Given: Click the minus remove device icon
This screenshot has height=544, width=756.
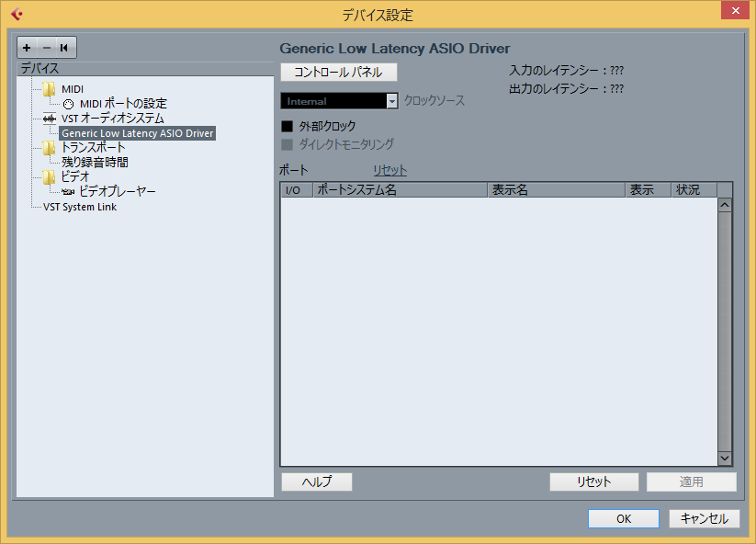Looking at the screenshot, I should pyautogui.click(x=46, y=48).
